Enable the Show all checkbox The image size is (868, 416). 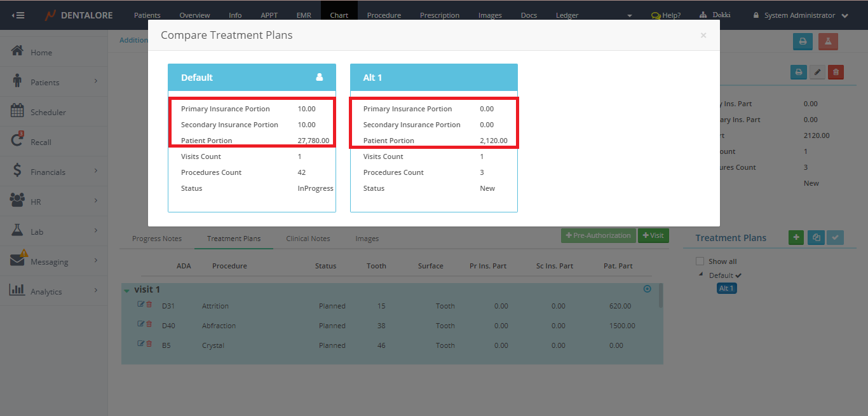coord(700,261)
